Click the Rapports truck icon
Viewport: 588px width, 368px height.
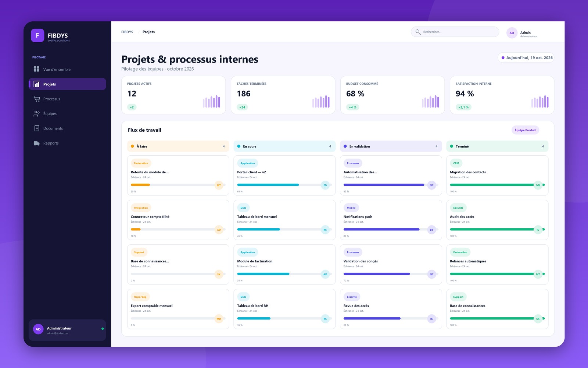(x=36, y=143)
